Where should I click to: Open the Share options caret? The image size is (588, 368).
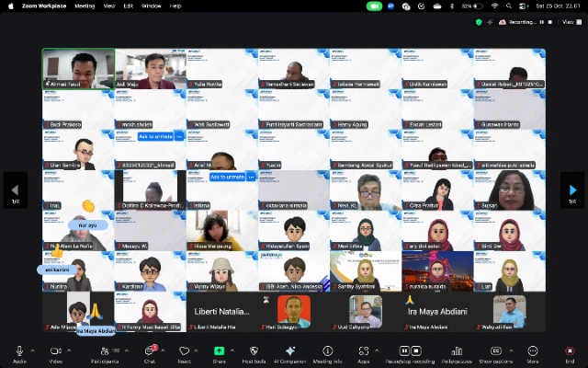tap(232, 351)
